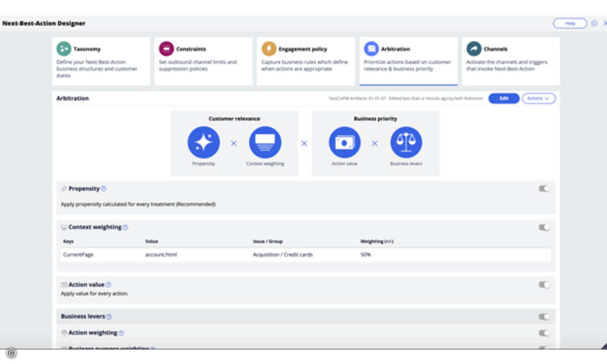Click small icon left of Propensity heading
Image resolution: width=607 pixels, height=364 pixels.
pyautogui.click(x=64, y=189)
